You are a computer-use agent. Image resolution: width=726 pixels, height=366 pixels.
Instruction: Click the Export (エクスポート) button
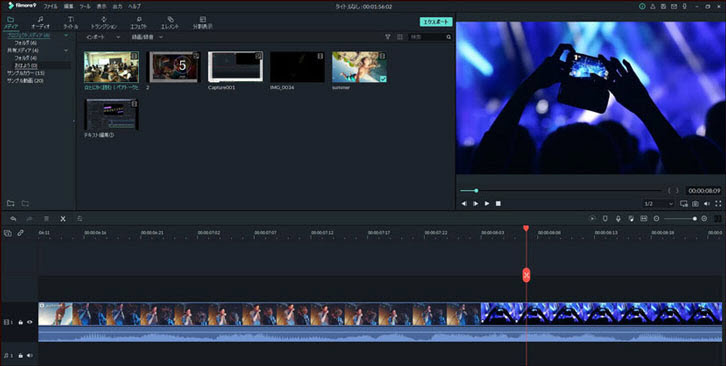click(x=436, y=22)
